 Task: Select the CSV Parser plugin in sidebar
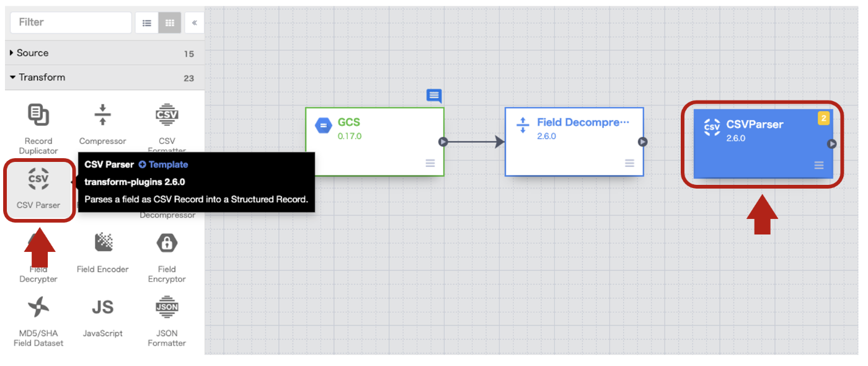[38, 189]
